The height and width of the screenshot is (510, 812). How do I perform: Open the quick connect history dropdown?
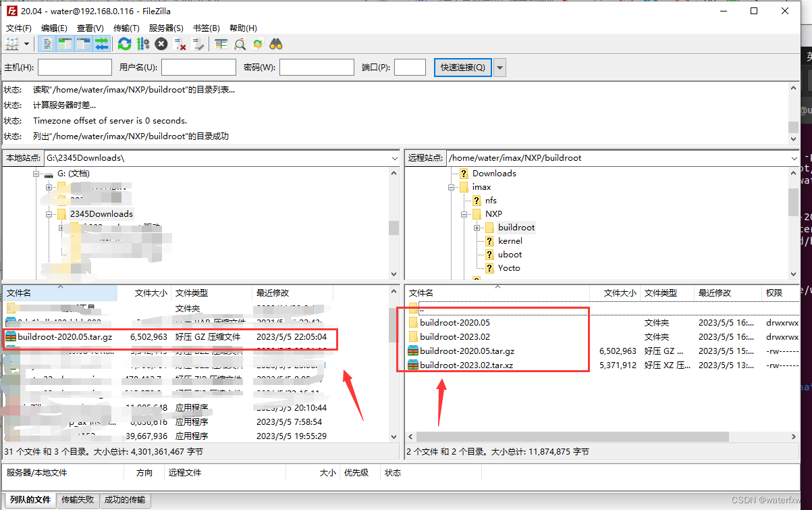pyautogui.click(x=499, y=67)
